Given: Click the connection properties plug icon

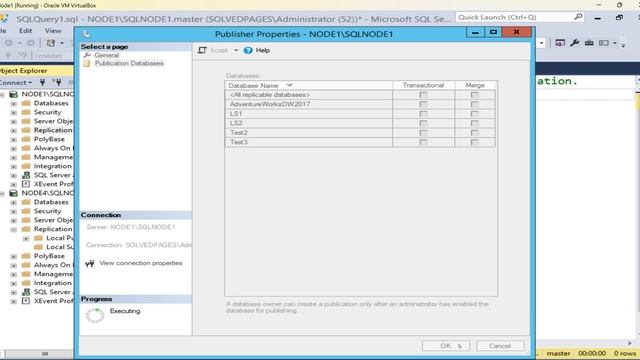Looking at the screenshot, I should tap(90, 263).
